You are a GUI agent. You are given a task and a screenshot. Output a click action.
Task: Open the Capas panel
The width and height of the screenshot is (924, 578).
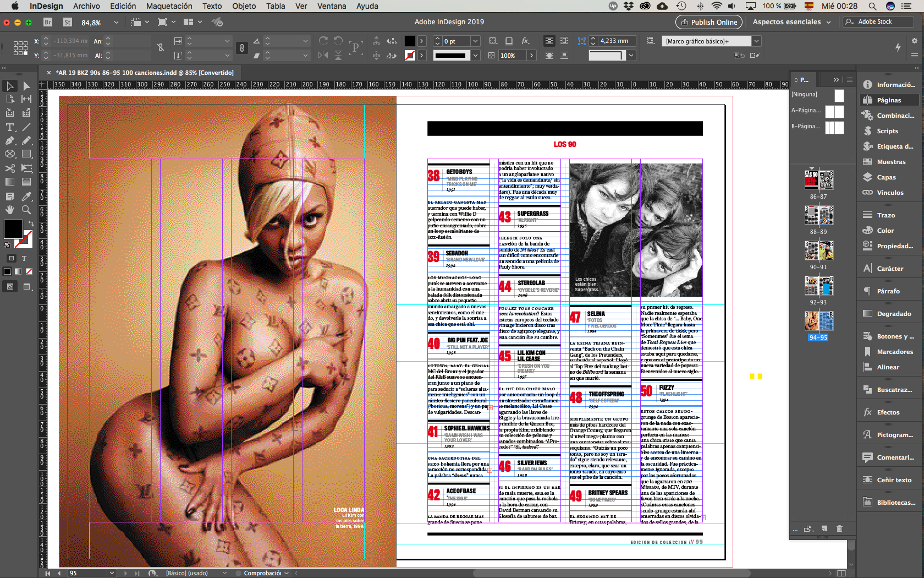[886, 177]
